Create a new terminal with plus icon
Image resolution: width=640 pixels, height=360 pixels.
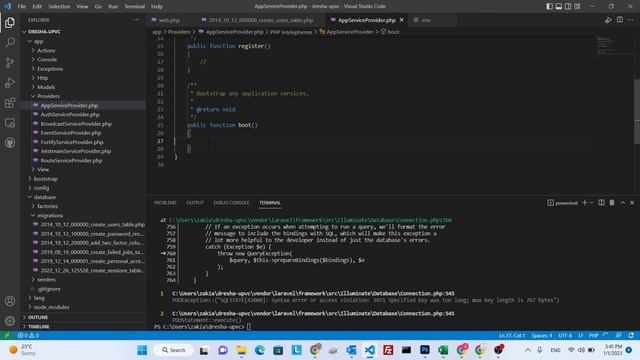point(584,202)
